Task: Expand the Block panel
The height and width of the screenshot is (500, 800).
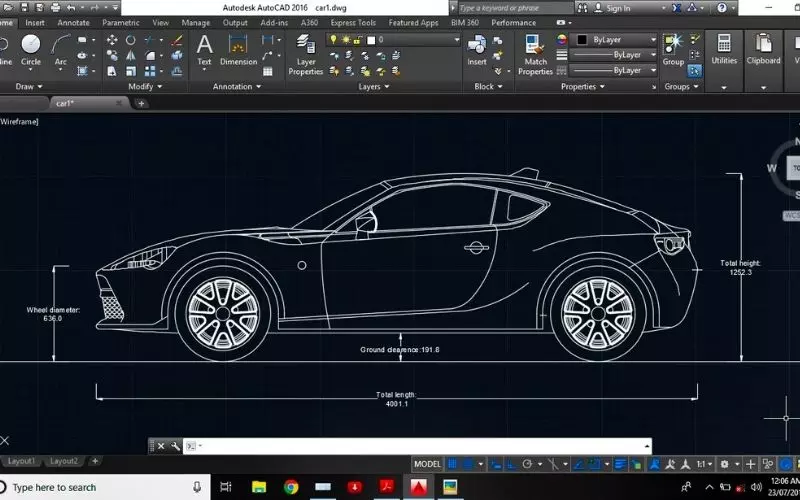Action: click(488, 87)
